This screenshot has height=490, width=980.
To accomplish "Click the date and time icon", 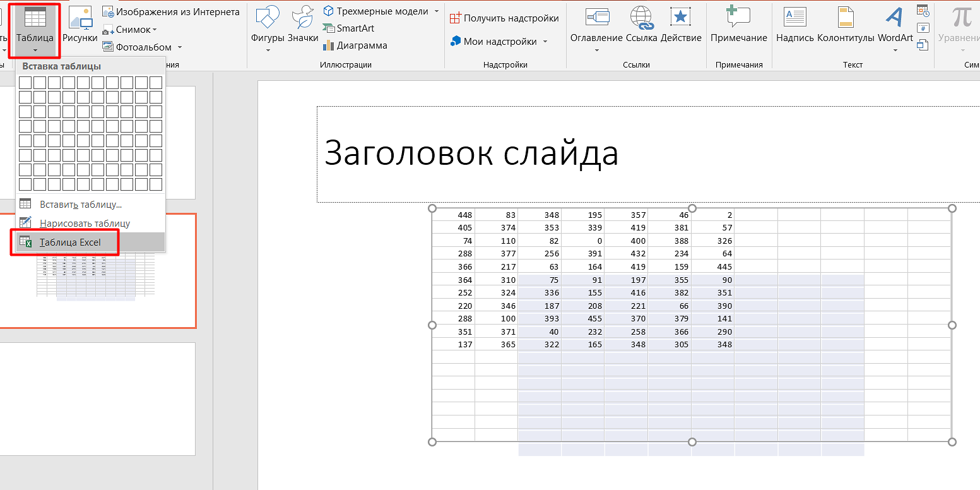I will 923,10.
